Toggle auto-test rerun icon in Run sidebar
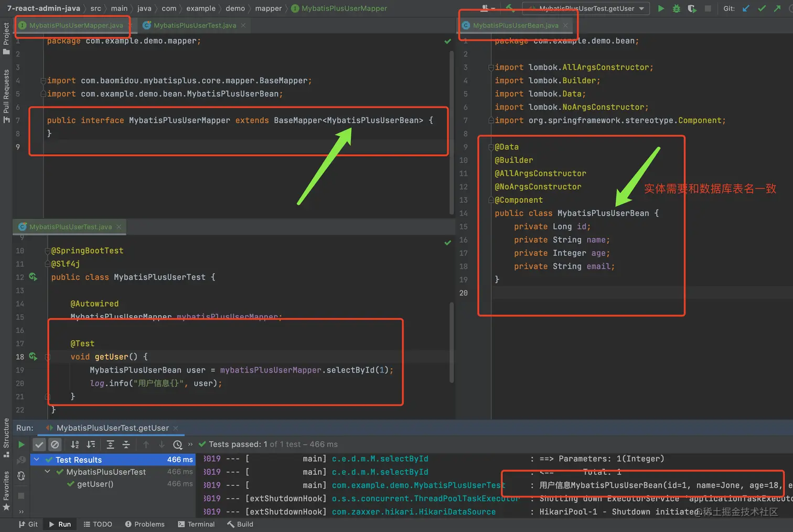 pyautogui.click(x=21, y=476)
